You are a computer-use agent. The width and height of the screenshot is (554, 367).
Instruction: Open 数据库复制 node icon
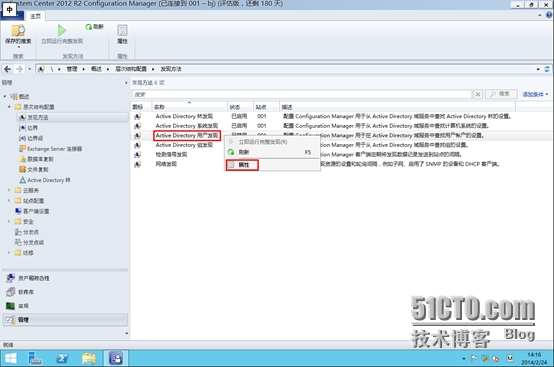(22, 159)
